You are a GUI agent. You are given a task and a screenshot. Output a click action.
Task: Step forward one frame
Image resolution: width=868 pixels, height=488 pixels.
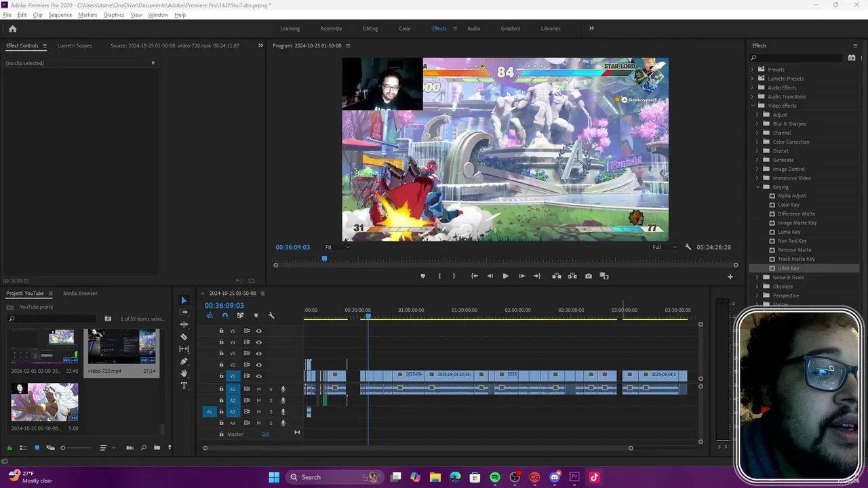[521, 276]
